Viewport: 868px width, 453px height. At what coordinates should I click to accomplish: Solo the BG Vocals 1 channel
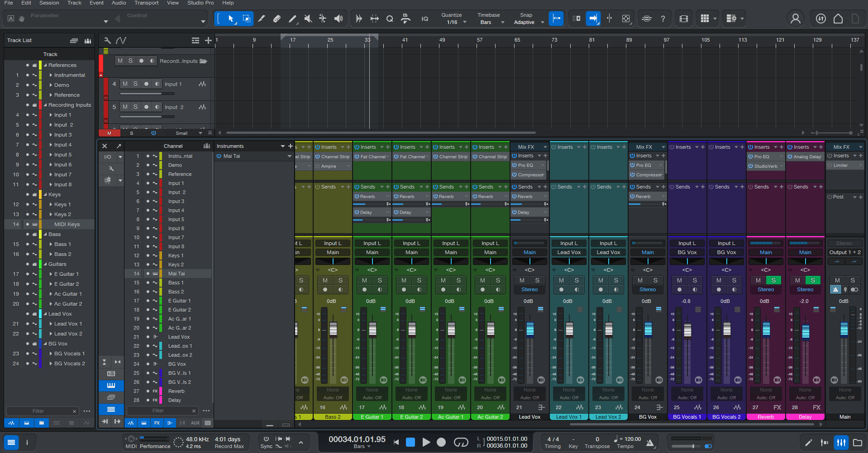(695, 280)
